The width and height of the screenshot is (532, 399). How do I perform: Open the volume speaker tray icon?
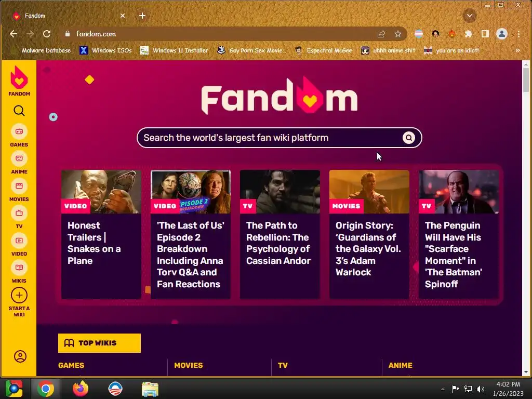[481, 389]
